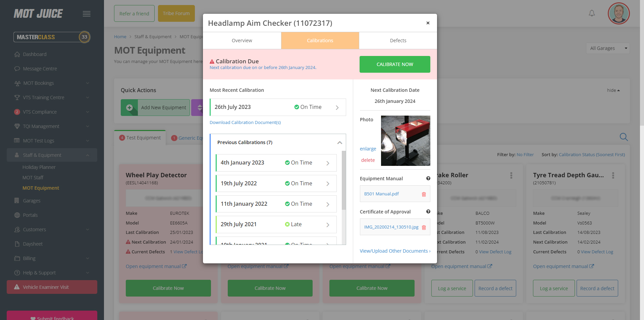Hide the Quick Actions panel
Viewport: 644px width, 320px height.
click(613, 90)
